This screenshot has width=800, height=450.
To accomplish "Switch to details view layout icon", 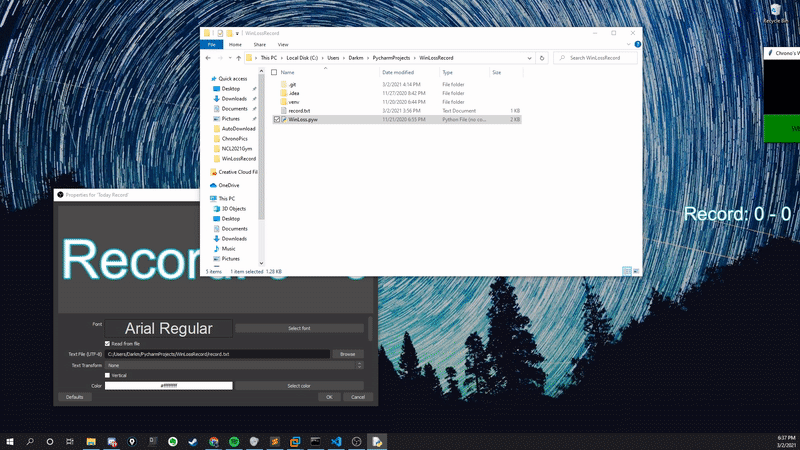I will click(x=627, y=271).
